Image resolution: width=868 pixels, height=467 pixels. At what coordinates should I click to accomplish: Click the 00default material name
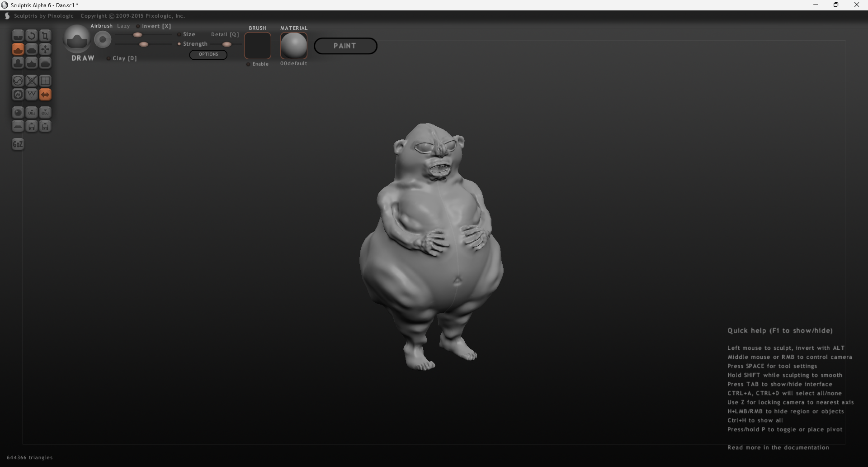click(294, 64)
